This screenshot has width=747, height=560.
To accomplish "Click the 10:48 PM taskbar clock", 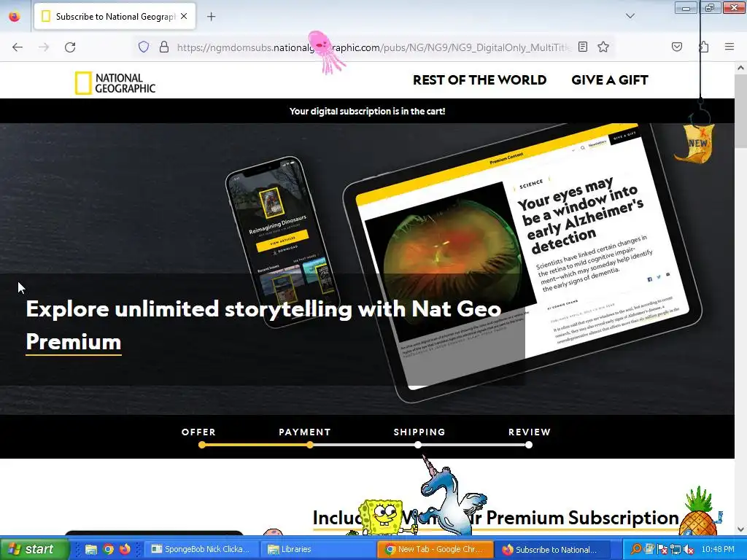I will pyautogui.click(x=718, y=549).
